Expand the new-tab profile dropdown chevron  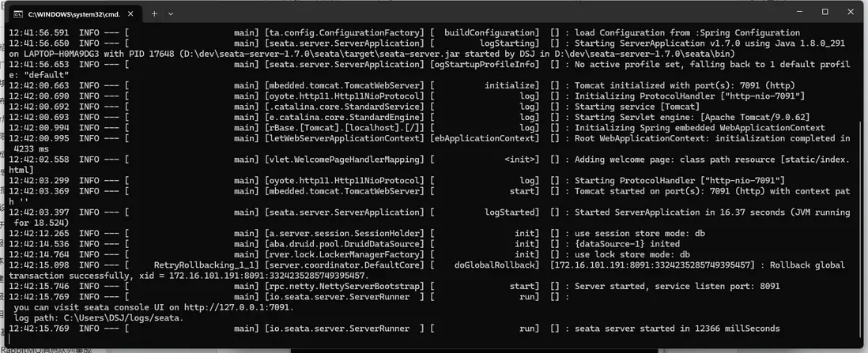171,13
